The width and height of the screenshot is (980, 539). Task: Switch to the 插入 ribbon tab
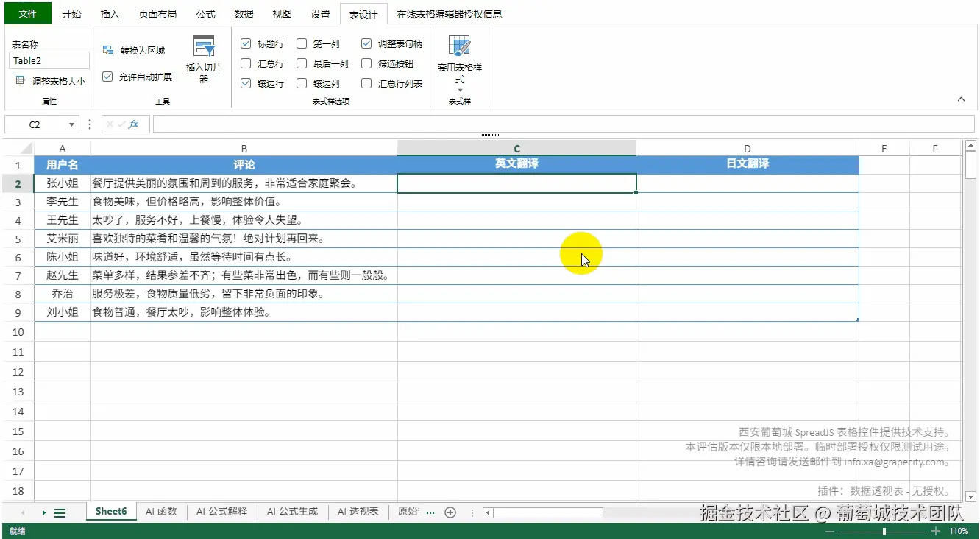tap(110, 14)
